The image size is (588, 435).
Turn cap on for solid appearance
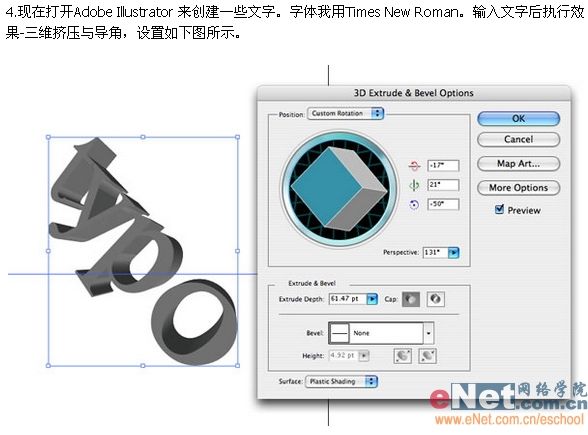click(411, 299)
